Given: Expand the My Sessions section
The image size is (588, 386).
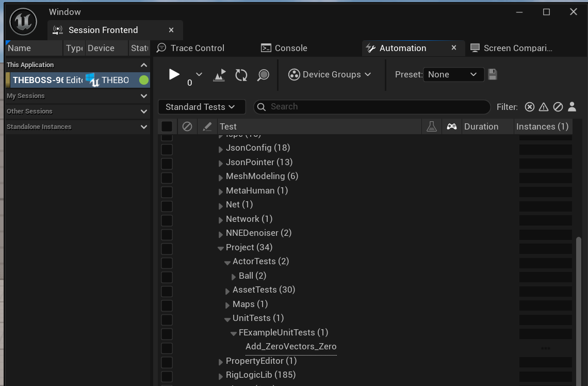Looking at the screenshot, I should tap(143, 96).
